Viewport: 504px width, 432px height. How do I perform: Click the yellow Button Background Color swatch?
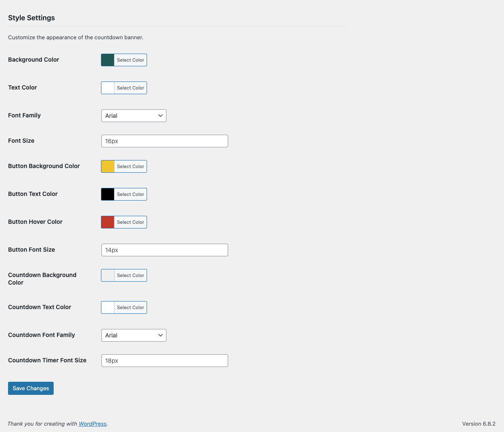pos(108,166)
